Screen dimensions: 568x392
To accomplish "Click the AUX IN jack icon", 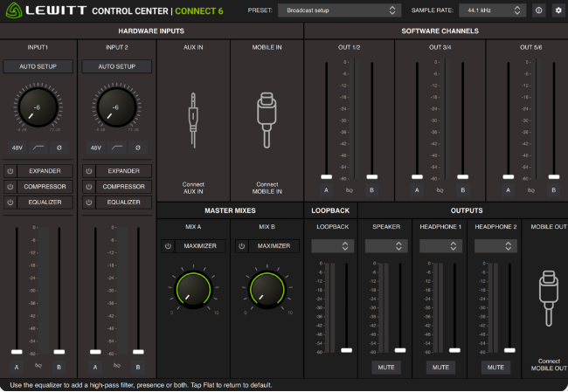I will 193,120.
